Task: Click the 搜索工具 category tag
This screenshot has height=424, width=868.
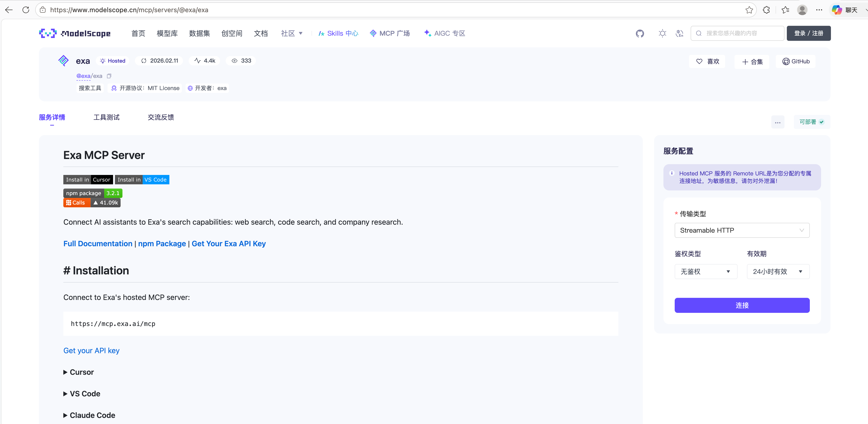Action: (90, 88)
